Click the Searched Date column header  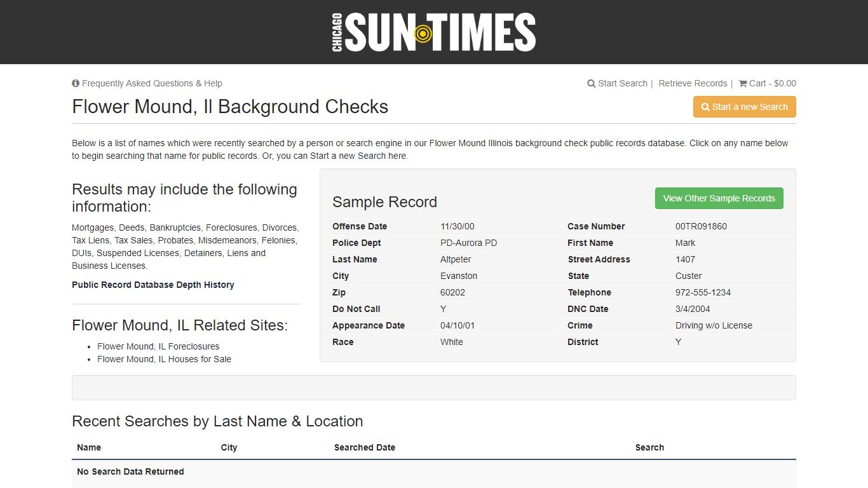[x=365, y=447]
